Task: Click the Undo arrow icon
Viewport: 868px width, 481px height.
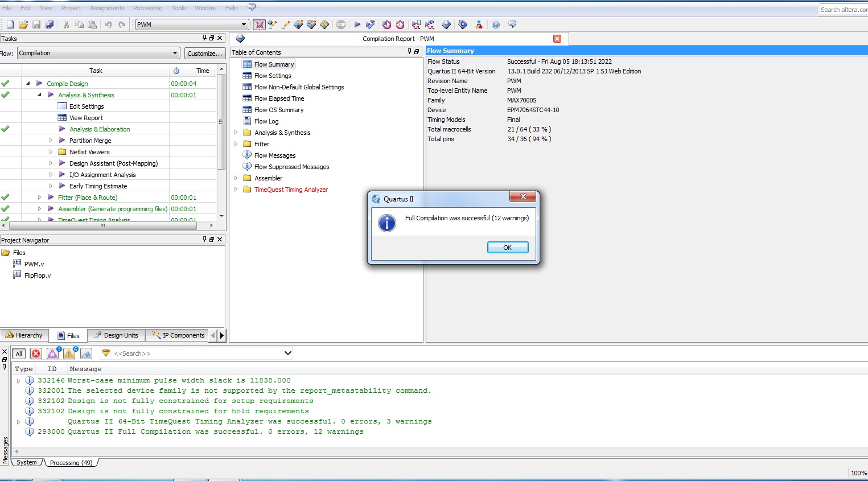Action: click(108, 24)
